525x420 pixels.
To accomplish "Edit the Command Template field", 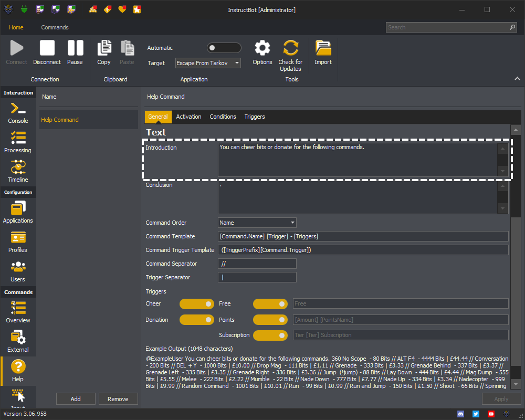I will (x=363, y=236).
